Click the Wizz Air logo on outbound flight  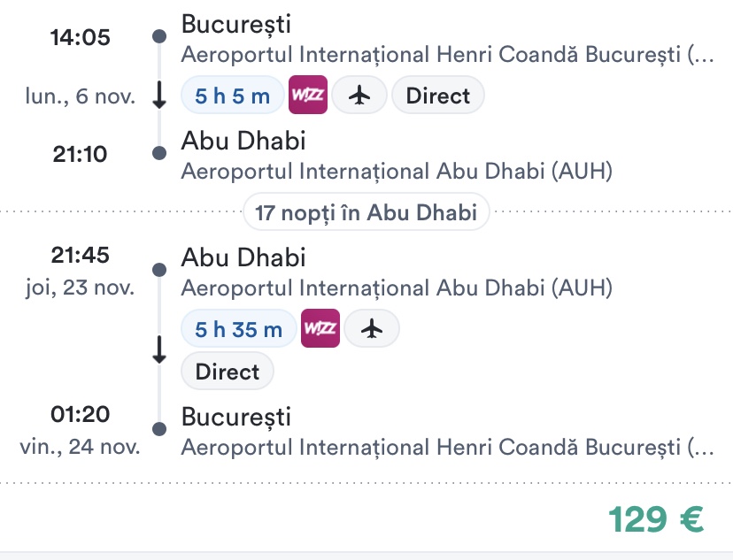pos(308,96)
